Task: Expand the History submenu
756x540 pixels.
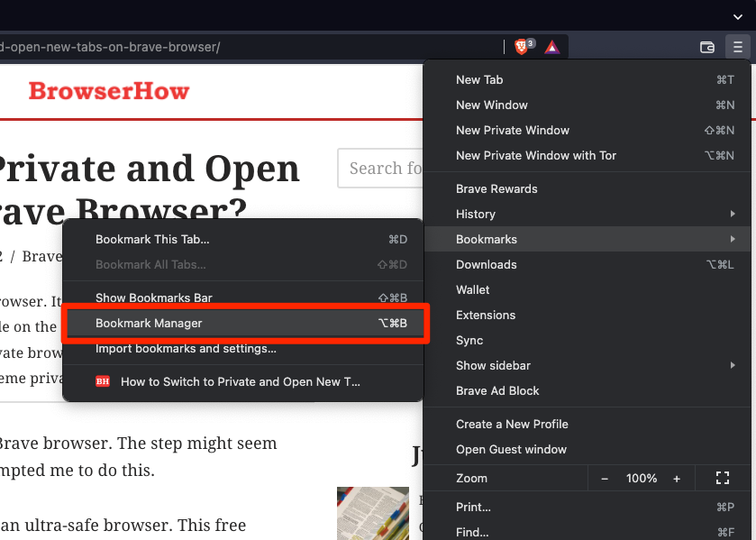Action: pos(476,214)
